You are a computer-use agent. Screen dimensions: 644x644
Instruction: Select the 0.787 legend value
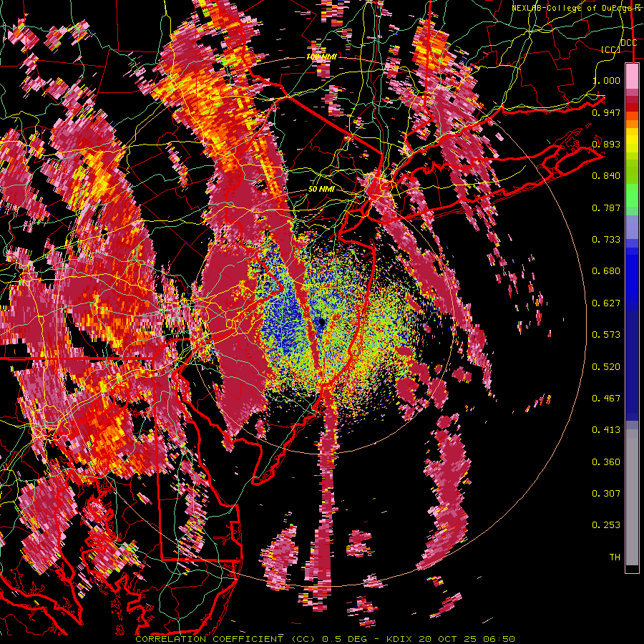[606, 208]
